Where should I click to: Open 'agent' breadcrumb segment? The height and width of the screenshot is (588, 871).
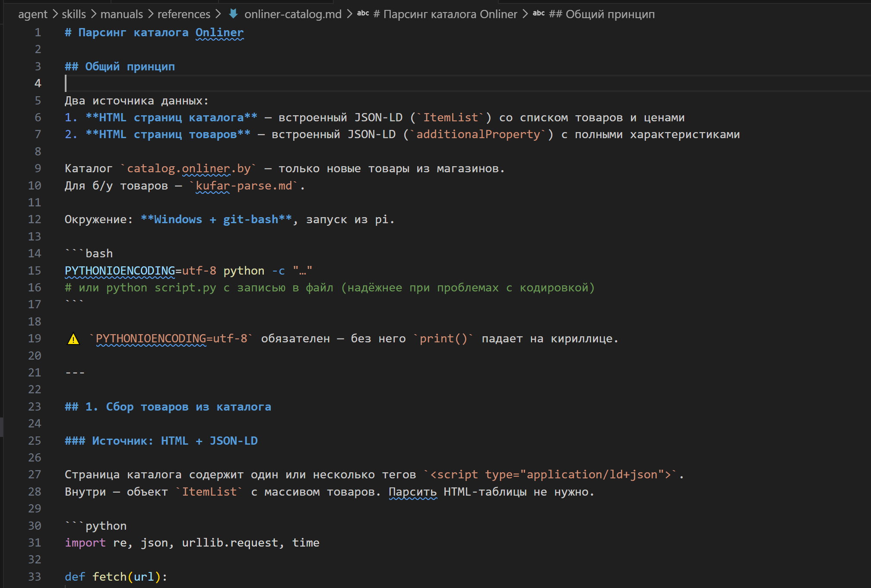coord(32,14)
